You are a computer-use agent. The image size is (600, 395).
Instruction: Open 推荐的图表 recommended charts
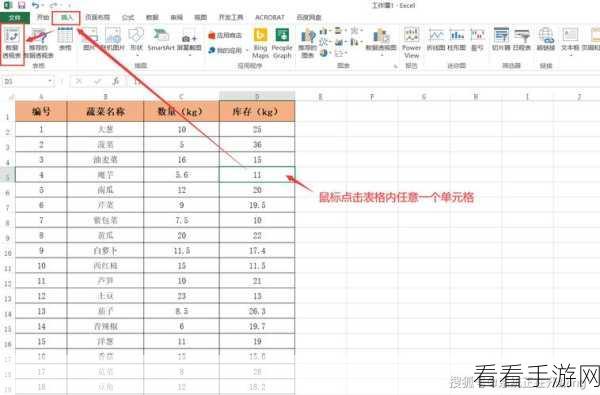click(x=307, y=43)
